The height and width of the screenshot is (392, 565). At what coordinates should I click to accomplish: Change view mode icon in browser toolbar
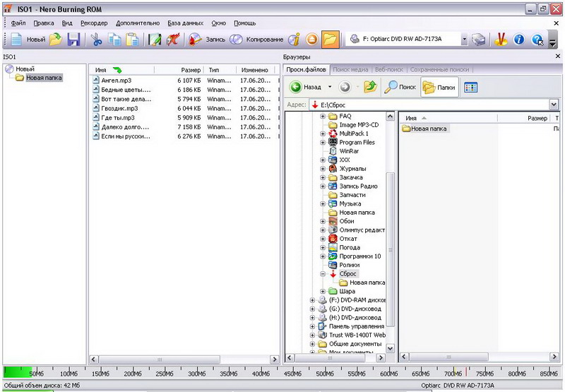470,87
